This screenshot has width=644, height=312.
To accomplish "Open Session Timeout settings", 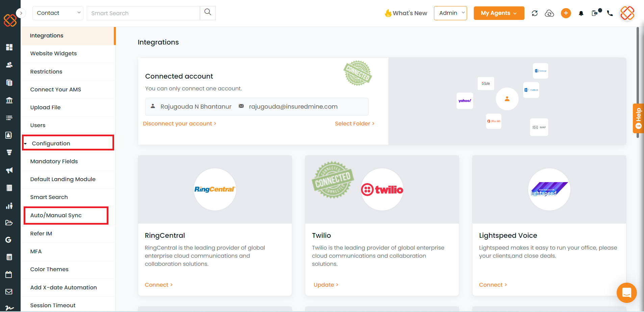I will [68, 305].
